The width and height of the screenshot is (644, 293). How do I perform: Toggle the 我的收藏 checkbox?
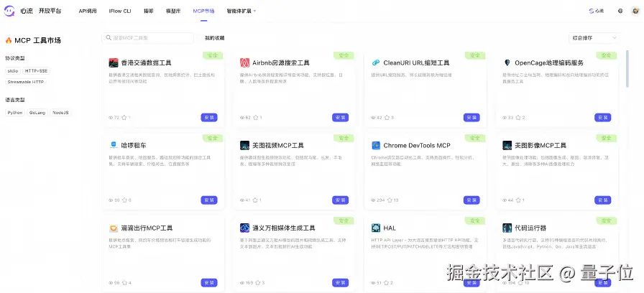pos(201,38)
